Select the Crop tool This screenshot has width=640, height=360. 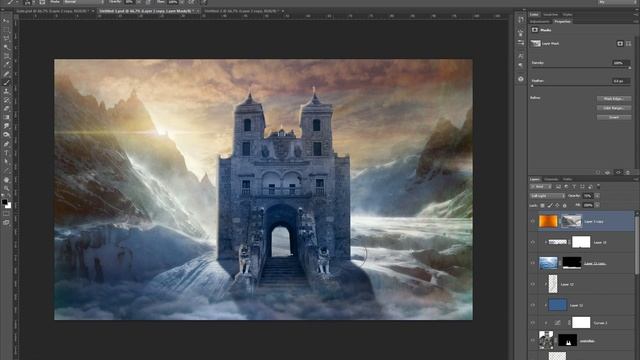click(x=6, y=56)
